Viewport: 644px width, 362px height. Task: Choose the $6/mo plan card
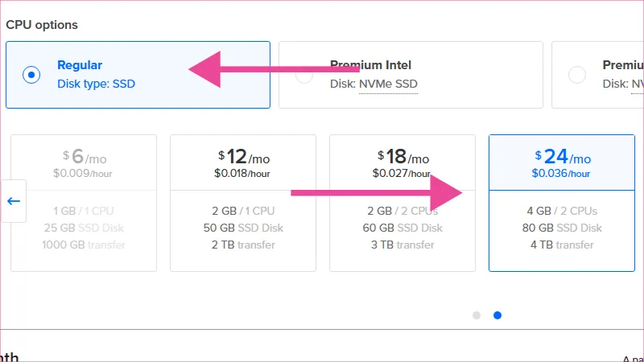pos(84,203)
